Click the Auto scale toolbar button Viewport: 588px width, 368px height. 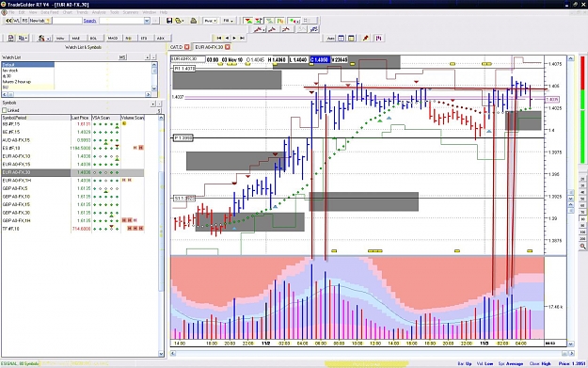331,38
